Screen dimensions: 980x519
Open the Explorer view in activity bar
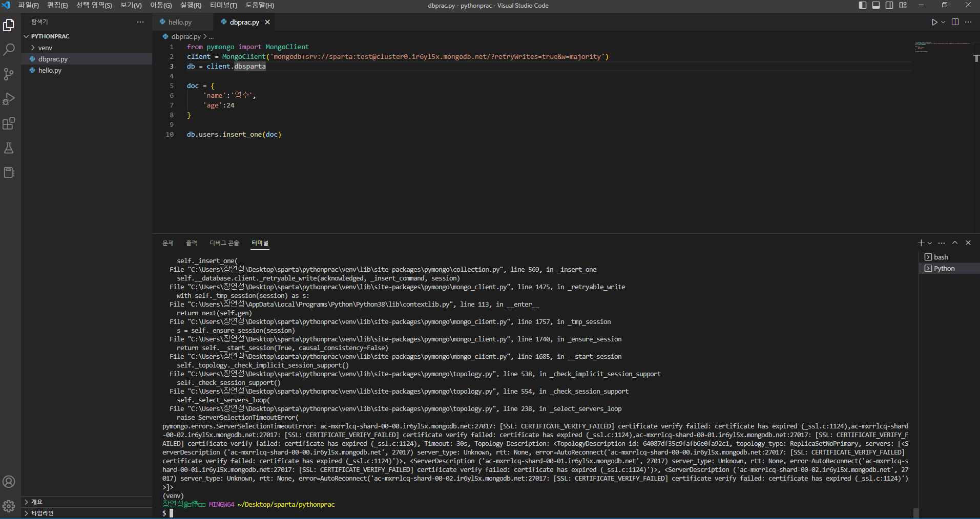(x=9, y=25)
